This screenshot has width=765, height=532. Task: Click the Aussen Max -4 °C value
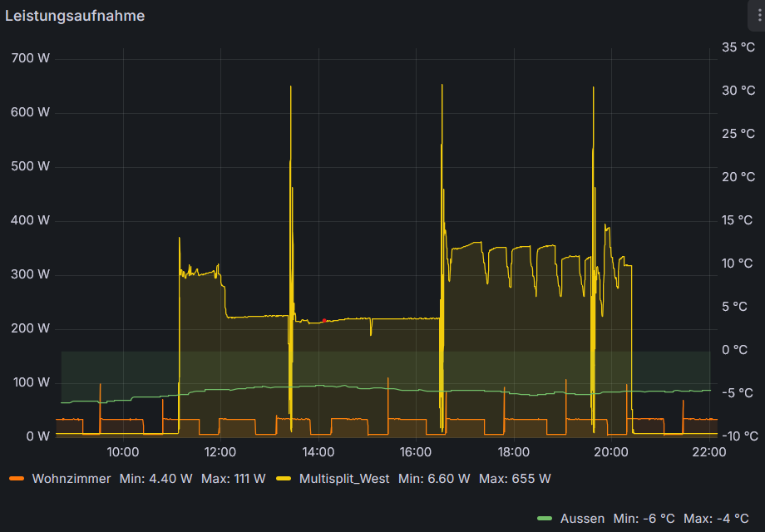point(716,519)
